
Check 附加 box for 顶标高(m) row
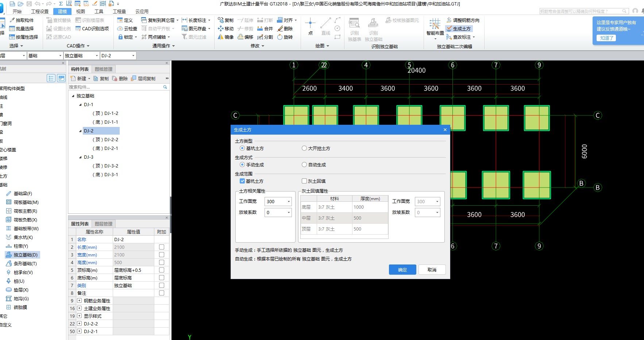[x=162, y=270]
